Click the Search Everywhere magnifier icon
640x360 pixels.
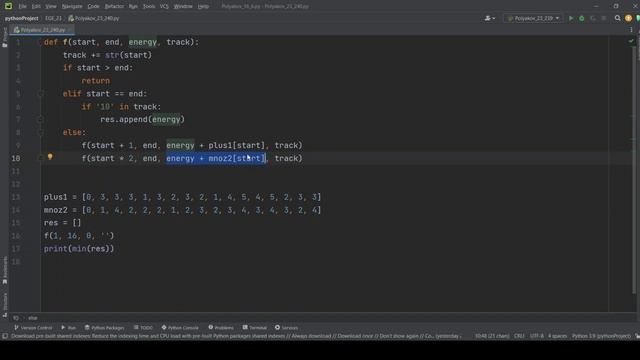click(x=618, y=18)
